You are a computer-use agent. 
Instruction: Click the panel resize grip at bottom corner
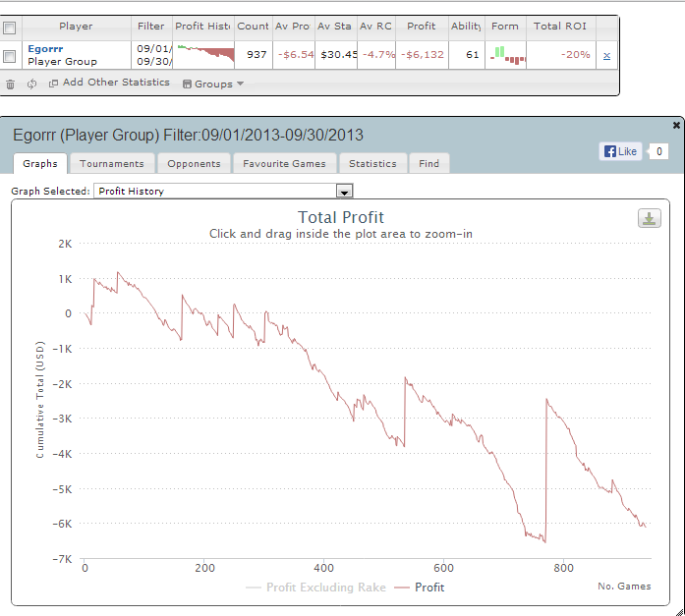pyautogui.click(x=680, y=612)
